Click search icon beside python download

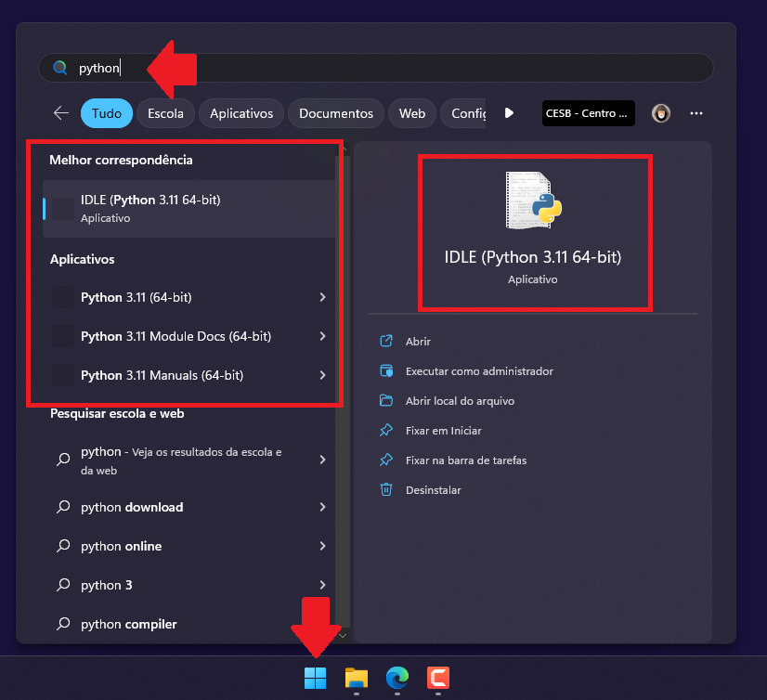[63, 507]
